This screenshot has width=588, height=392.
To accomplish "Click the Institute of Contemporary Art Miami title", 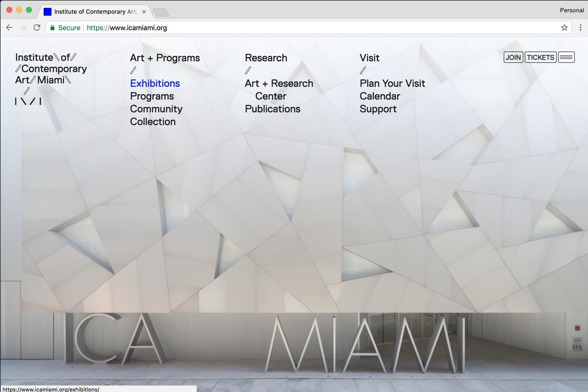I will (x=51, y=69).
